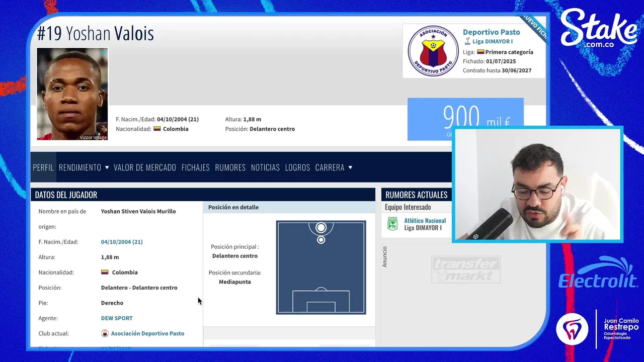Viewport: 644px width, 362px height.
Task: Open the DEW SPORT agent link
Action: point(117,318)
